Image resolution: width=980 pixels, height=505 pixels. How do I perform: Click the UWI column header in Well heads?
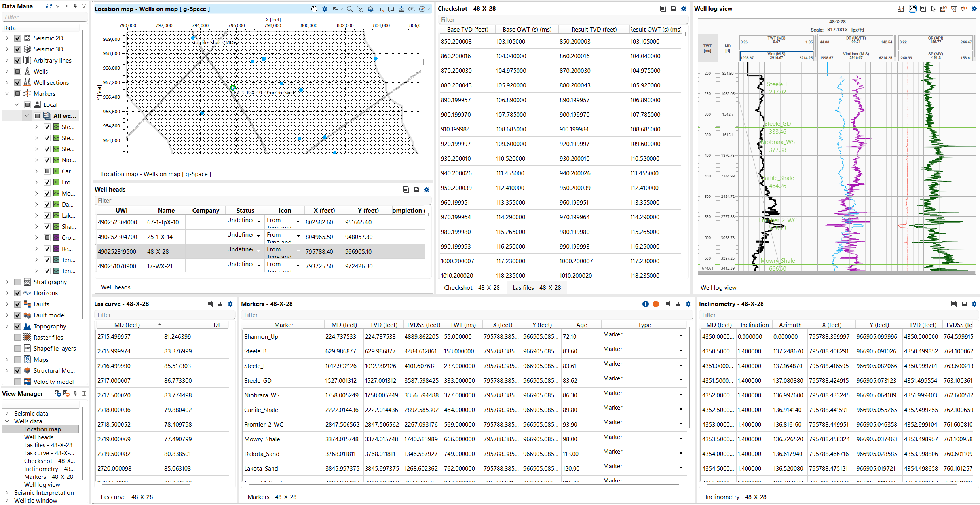point(122,211)
